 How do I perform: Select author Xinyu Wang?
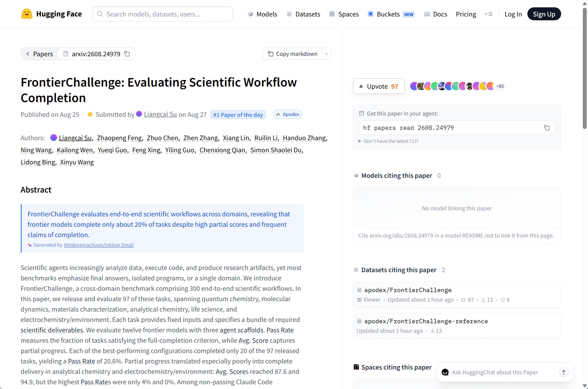pyautogui.click(x=77, y=162)
